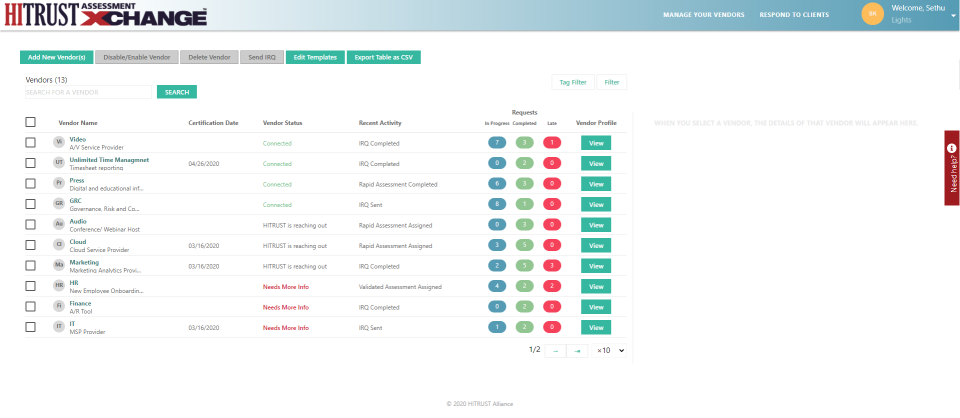Open the Finance vendor name link
The image size is (960, 418).
coord(80,304)
